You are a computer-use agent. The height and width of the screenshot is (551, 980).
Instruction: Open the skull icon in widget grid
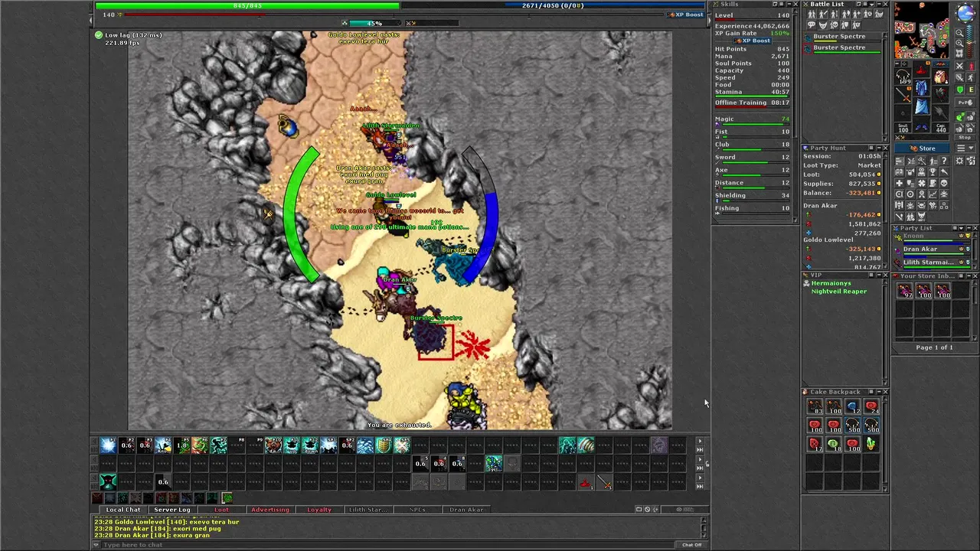[944, 183]
